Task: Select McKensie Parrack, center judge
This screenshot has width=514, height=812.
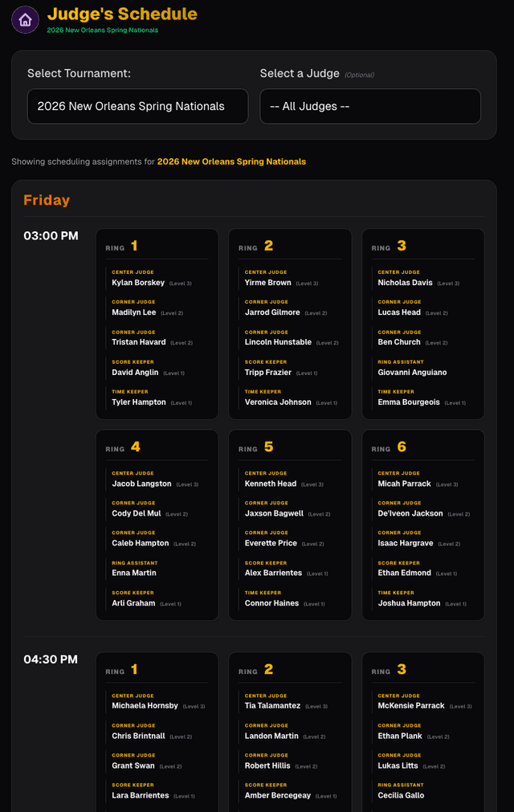Action: 411,706
